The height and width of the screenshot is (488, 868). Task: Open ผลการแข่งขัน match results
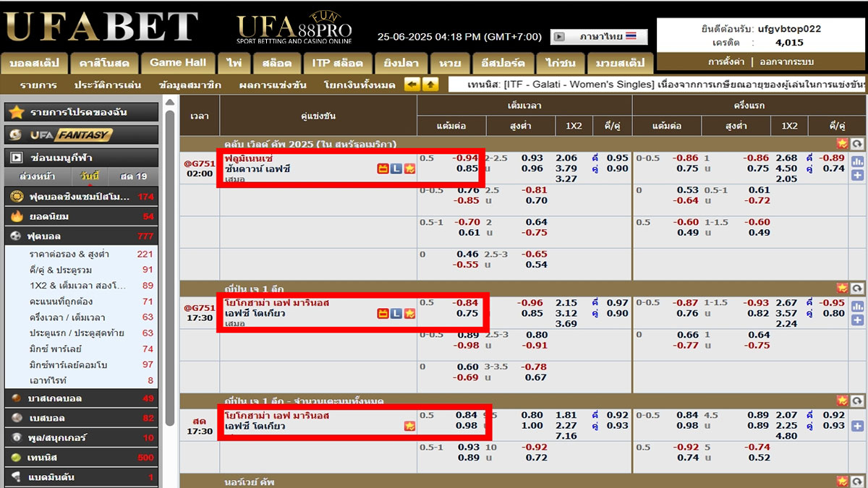[x=273, y=85]
